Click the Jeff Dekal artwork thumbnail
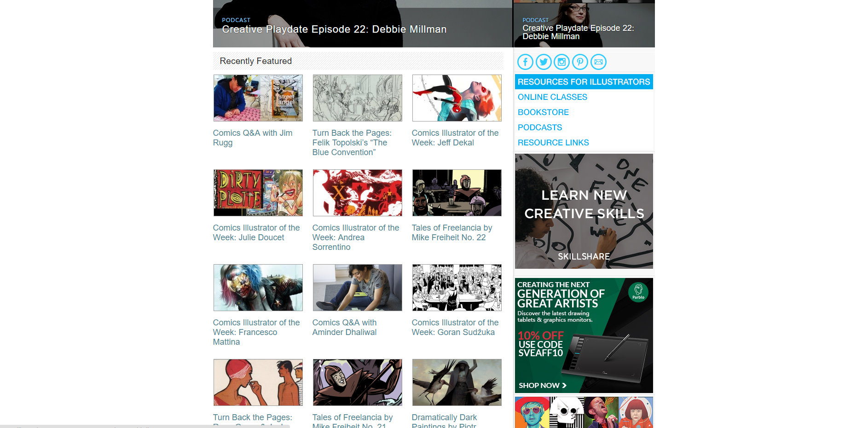This screenshot has height=428, width=868. [x=457, y=98]
